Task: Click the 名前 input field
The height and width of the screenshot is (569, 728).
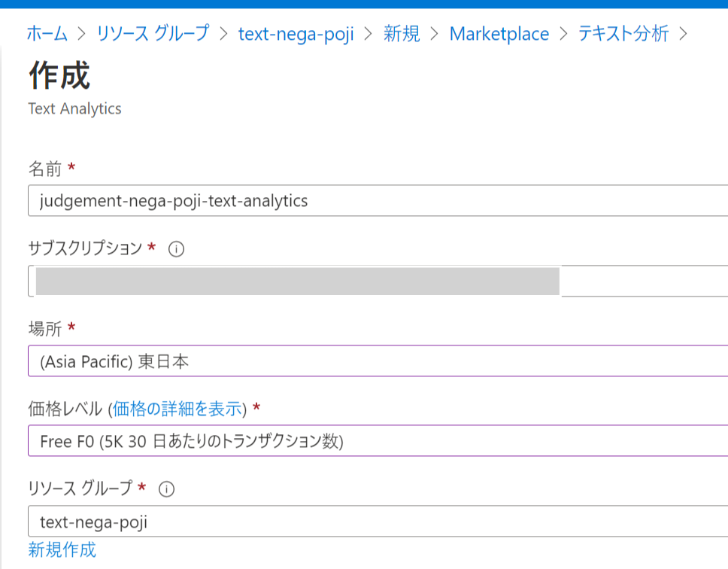Action: coord(378,201)
